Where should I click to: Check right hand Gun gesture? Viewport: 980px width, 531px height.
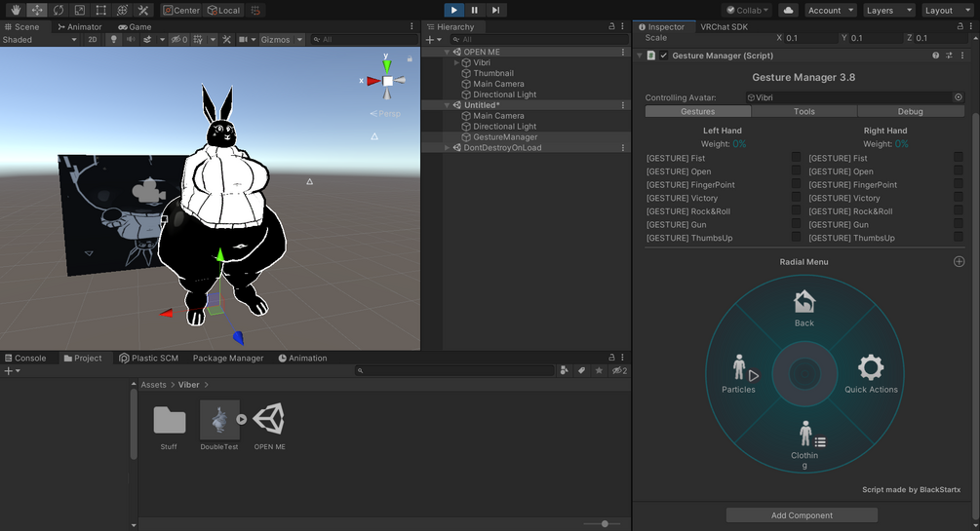coord(959,224)
